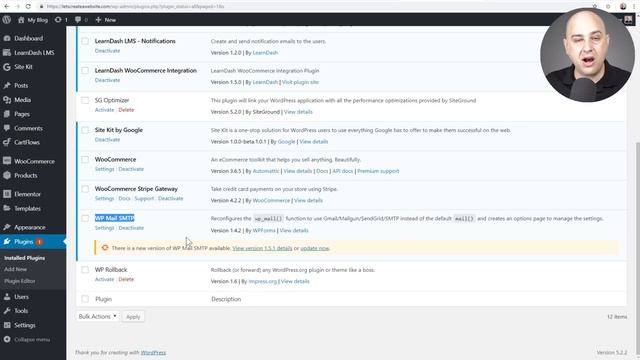The height and width of the screenshot is (360, 640).
Task: Deactivate Site Kit by Google
Action: point(107,140)
